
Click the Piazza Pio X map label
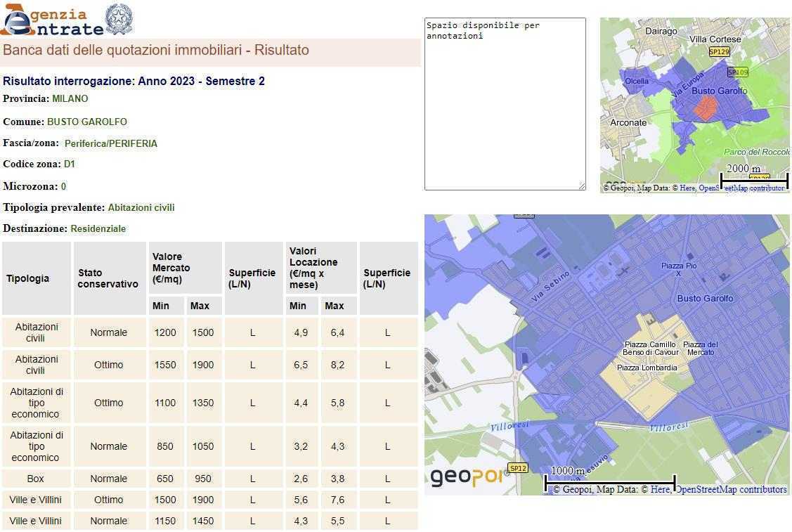(679, 269)
